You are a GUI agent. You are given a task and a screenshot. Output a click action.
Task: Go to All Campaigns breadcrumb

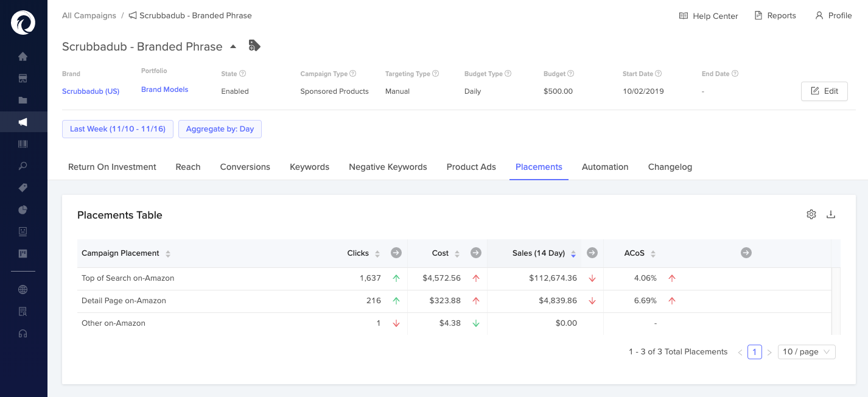pos(89,15)
